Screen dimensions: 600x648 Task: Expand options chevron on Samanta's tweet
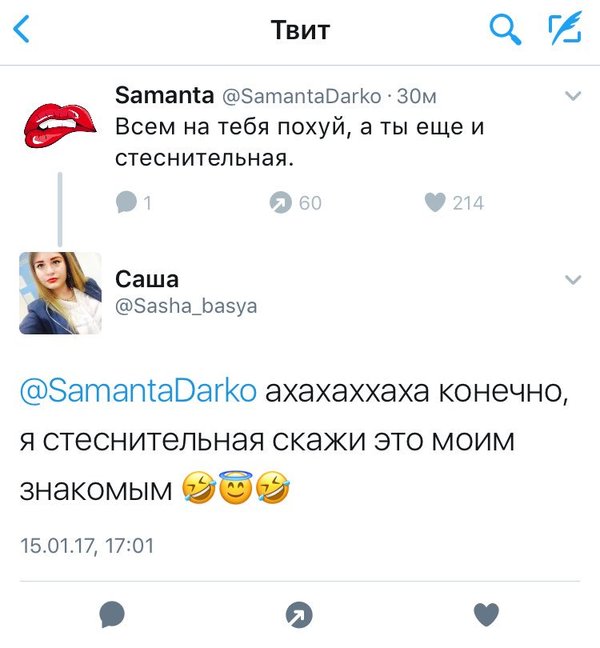(x=573, y=96)
